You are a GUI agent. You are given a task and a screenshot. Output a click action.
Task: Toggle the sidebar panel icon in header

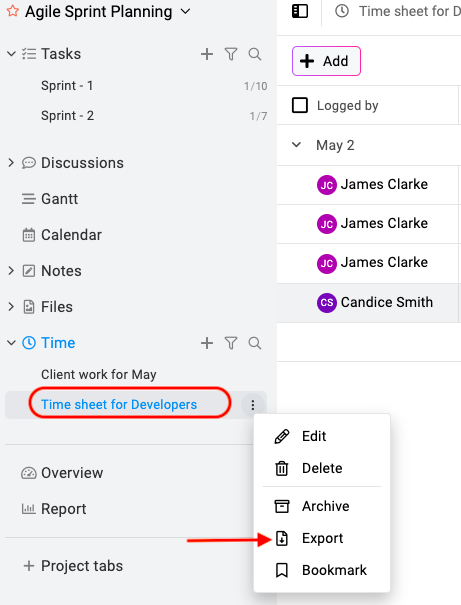point(300,11)
